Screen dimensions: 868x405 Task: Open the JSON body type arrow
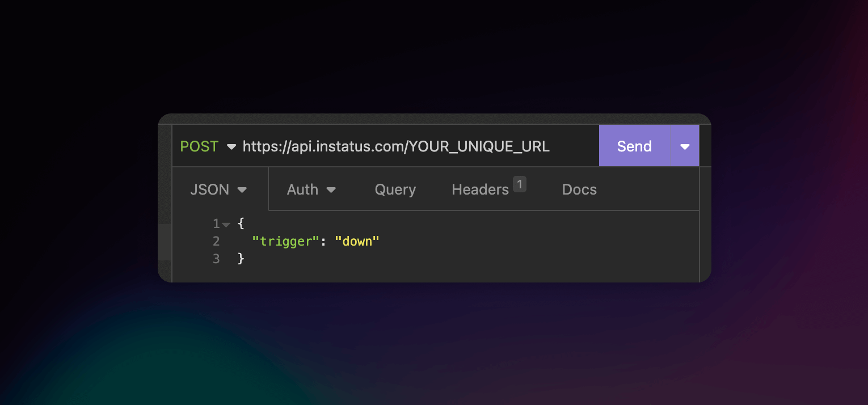242,190
